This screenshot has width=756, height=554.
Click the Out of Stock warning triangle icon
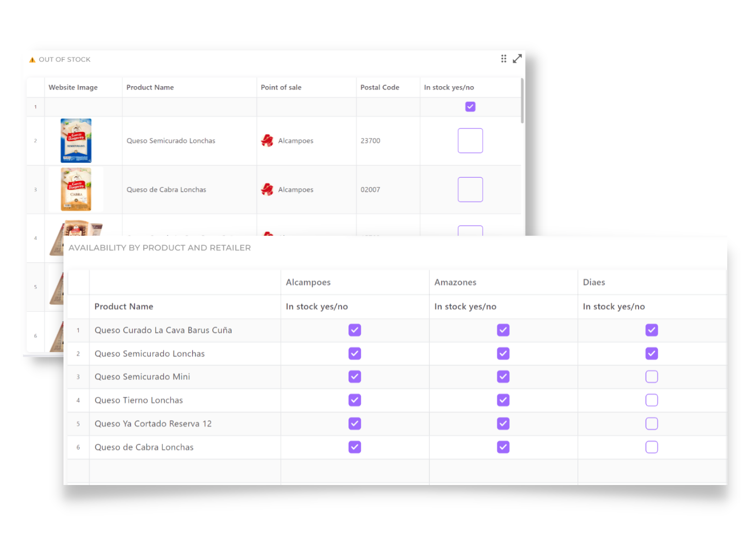(x=32, y=59)
